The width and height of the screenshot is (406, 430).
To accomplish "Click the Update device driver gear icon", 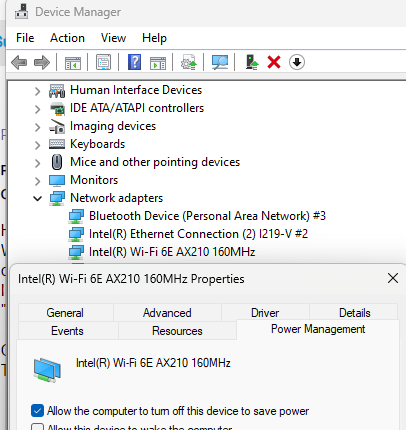I will (189, 62).
